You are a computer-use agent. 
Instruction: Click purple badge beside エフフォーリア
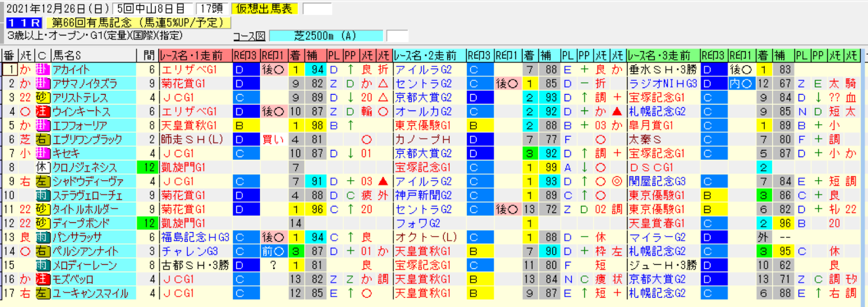point(41,126)
